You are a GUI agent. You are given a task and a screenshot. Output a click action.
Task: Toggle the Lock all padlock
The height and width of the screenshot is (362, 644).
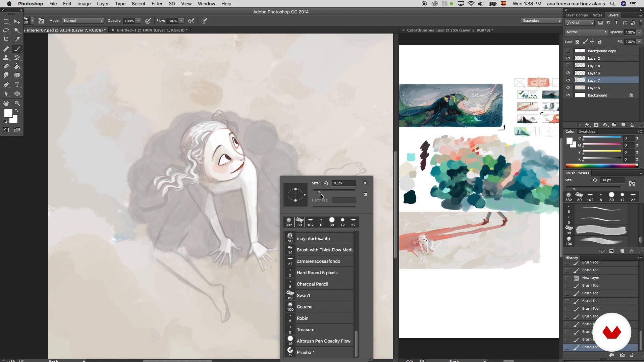click(x=600, y=42)
